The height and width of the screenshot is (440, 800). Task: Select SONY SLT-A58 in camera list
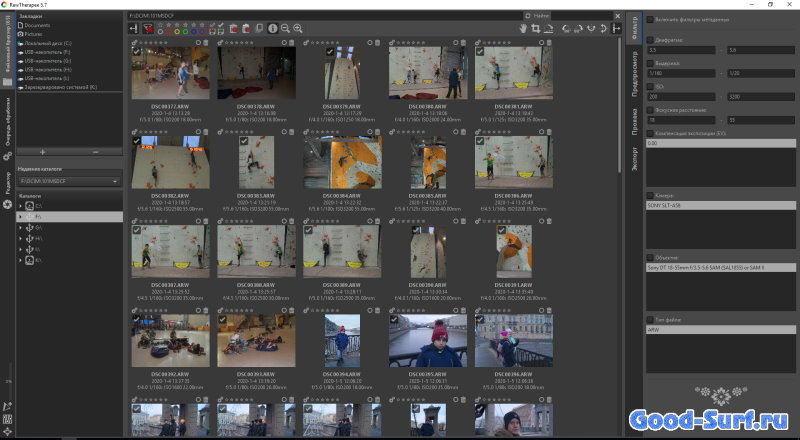720,205
